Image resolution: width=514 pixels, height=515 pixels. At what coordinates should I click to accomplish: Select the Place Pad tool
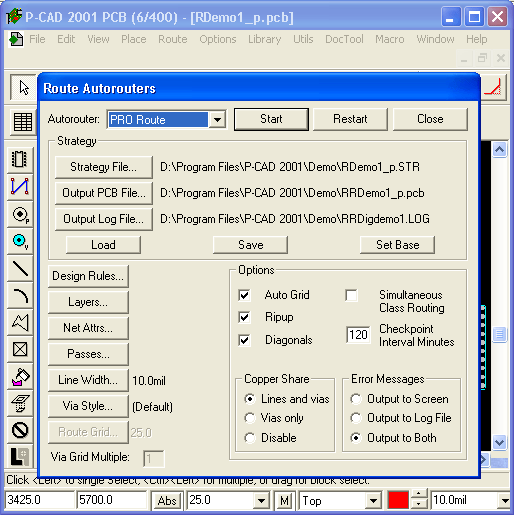pyautogui.click(x=20, y=214)
